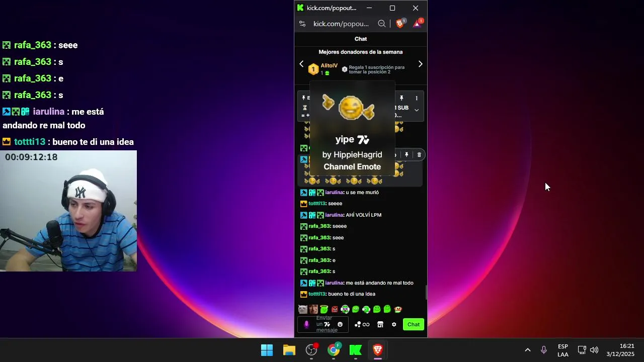The height and width of the screenshot is (362, 644).
Task: Switch to Brave browser in taskbar
Action: pos(378,350)
